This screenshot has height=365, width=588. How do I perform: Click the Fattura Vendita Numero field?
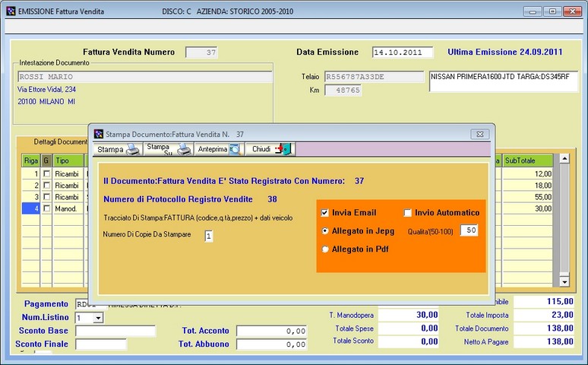201,52
